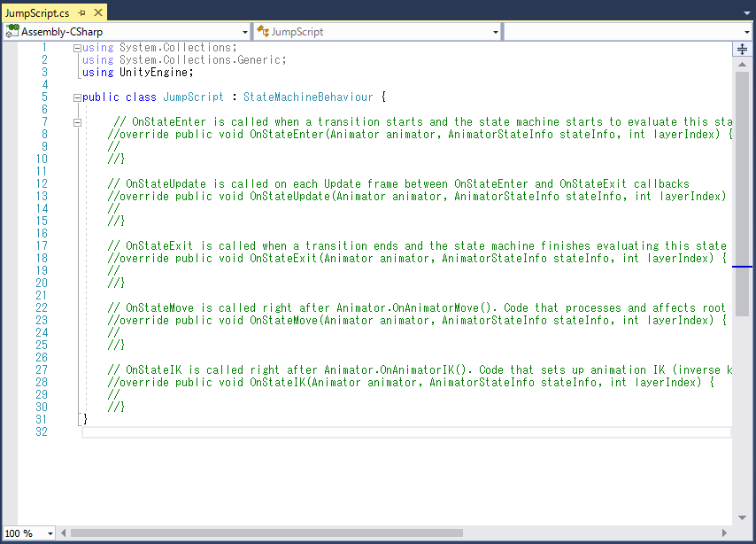Click the horizontal scrollbar thumb
Screen dimensions: 756x544
pyautogui.click(x=266, y=532)
